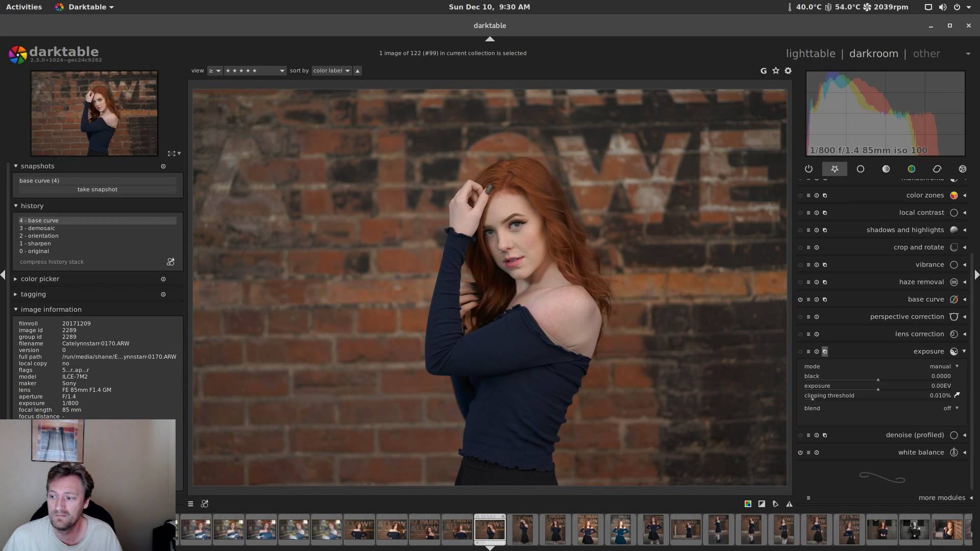Toggle gamut check warning triangle icon

[789, 504]
